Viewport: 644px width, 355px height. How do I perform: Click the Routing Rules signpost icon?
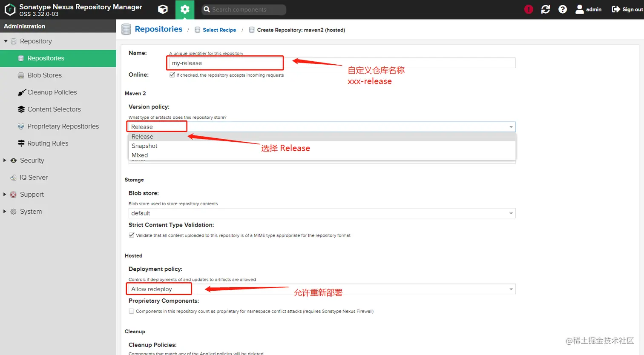[21, 143]
